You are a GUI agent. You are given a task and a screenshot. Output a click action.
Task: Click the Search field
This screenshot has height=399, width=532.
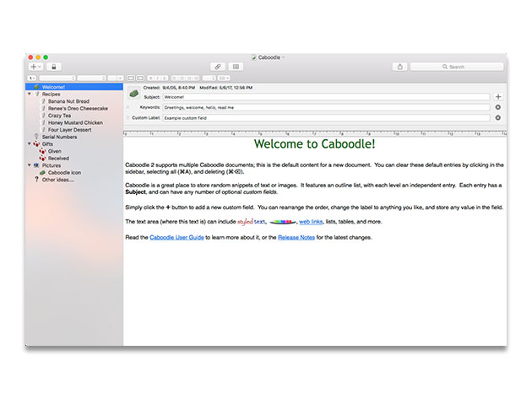coord(457,67)
